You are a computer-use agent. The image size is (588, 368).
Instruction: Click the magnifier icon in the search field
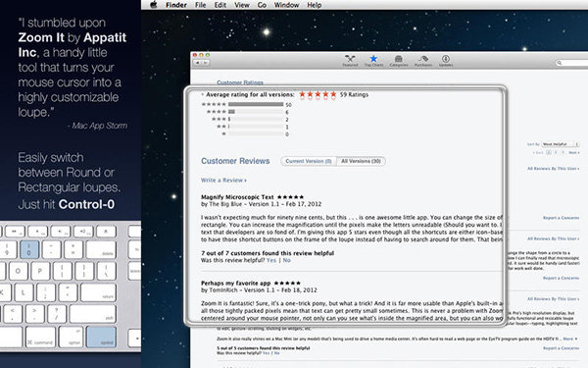(x=560, y=63)
